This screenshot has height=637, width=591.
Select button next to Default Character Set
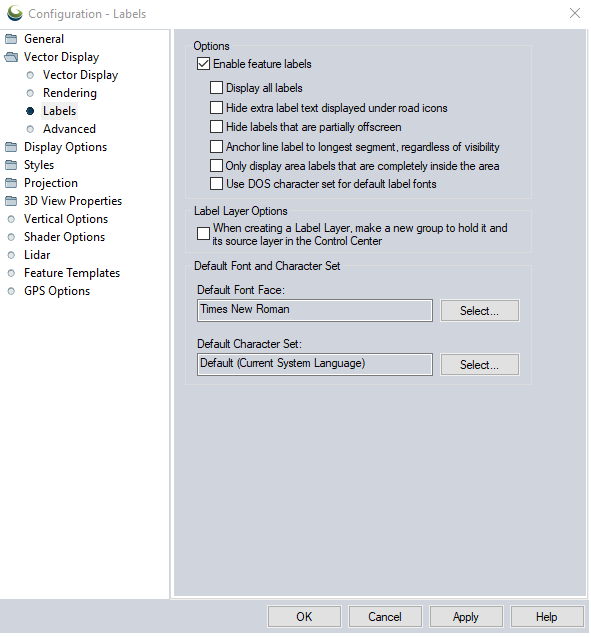tap(479, 365)
